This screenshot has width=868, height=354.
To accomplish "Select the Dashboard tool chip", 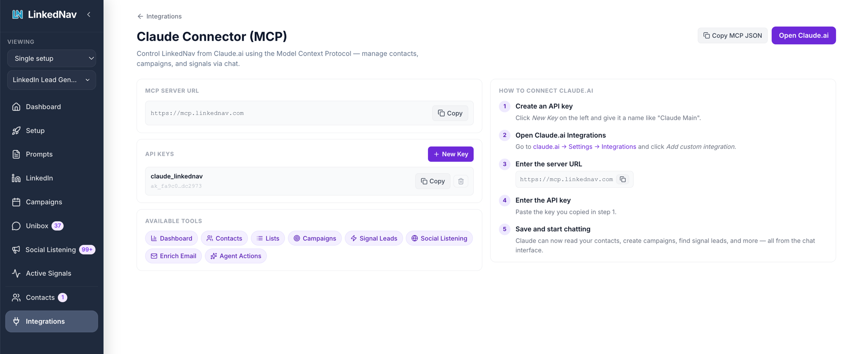I will point(171,238).
